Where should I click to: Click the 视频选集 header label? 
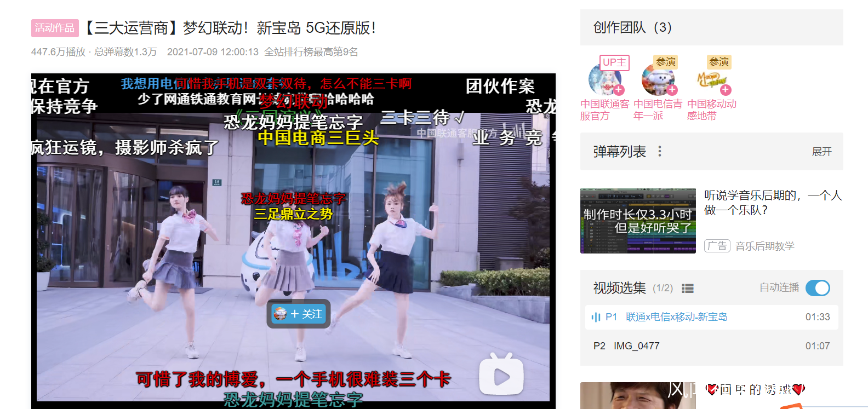pyautogui.click(x=620, y=288)
